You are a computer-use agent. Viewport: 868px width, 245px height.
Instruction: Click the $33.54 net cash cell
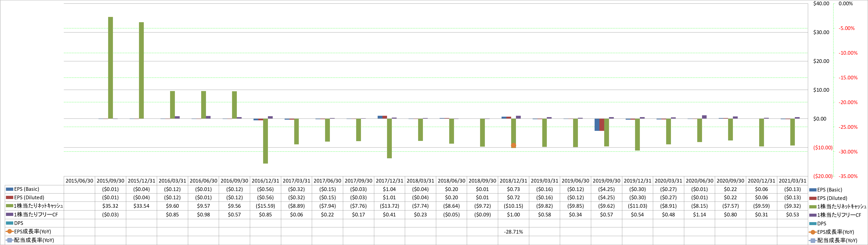(142, 206)
